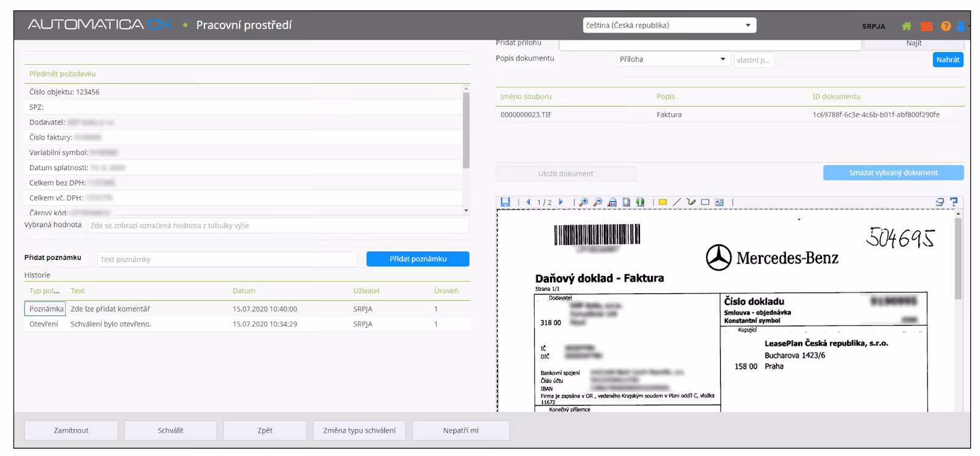Click the blue Přidat poznámku button

pyautogui.click(x=418, y=259)
